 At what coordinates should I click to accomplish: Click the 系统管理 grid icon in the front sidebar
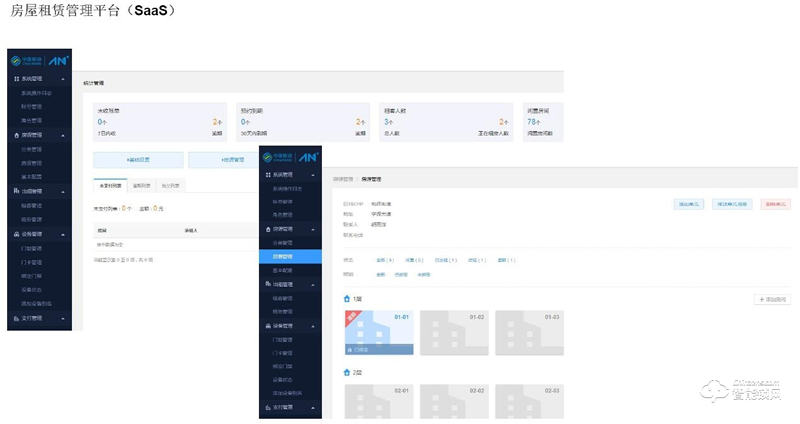[269, 175]
